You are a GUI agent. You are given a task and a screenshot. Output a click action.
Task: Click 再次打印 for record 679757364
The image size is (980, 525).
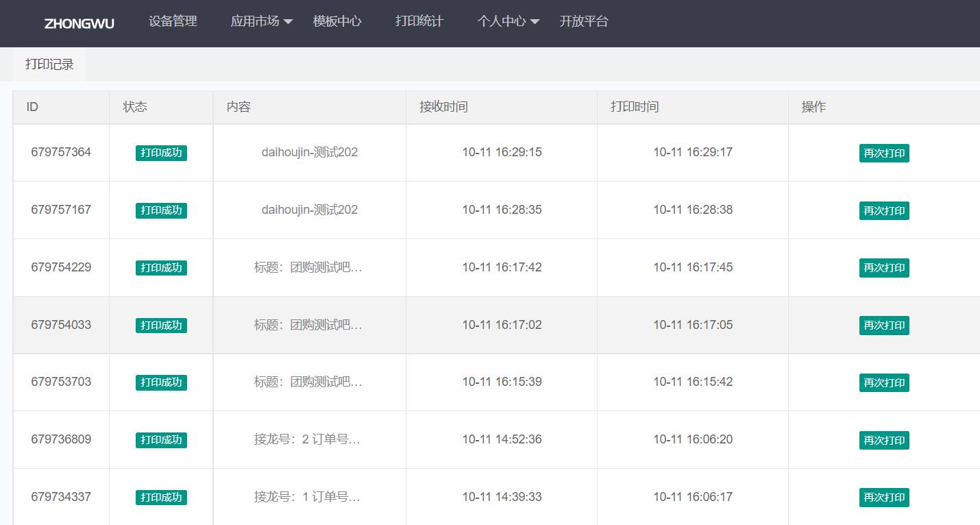(884, 153)
